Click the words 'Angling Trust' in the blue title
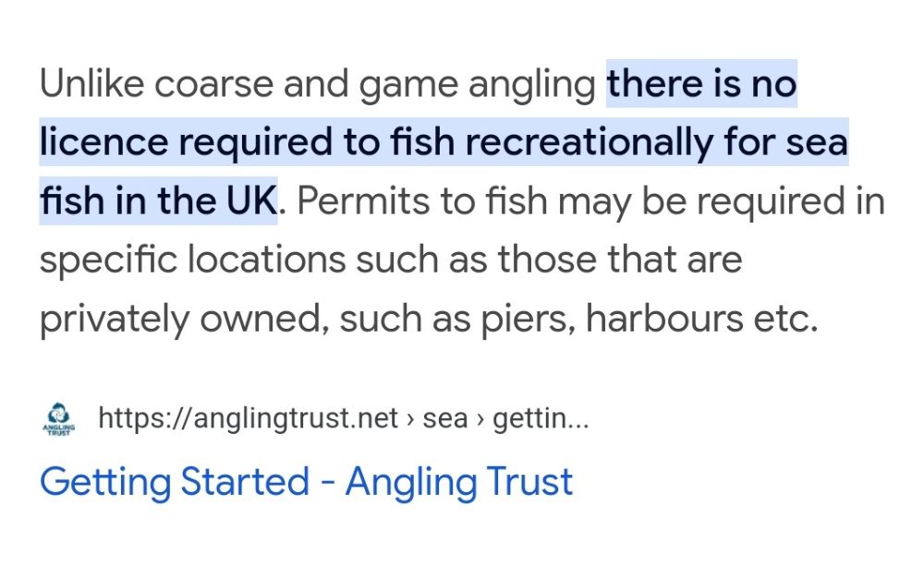 point(459,482)
